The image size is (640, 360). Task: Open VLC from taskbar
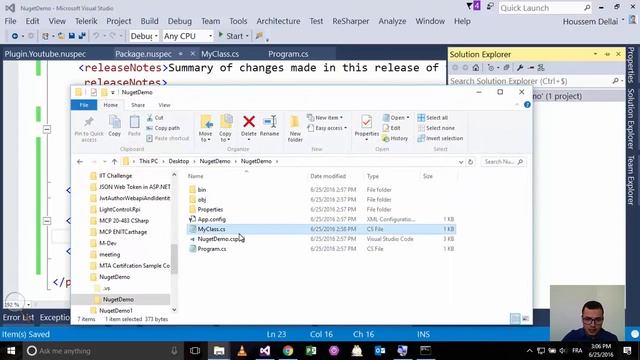click(242, 351)
